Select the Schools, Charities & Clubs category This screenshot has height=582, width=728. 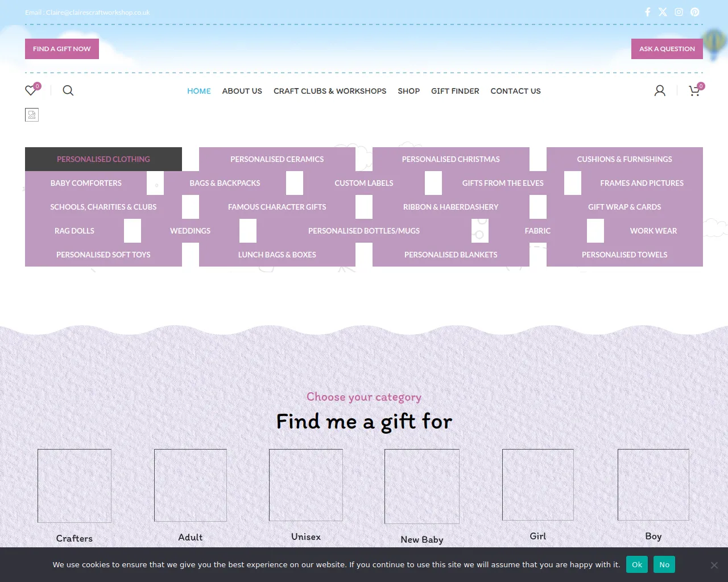[x=104, y=207]
